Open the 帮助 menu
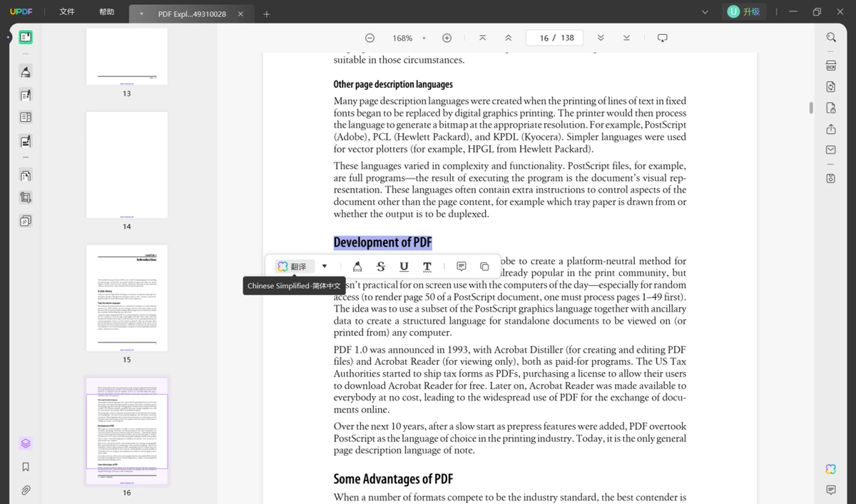Screen dimensions: 856x504 tap(106, 12)
